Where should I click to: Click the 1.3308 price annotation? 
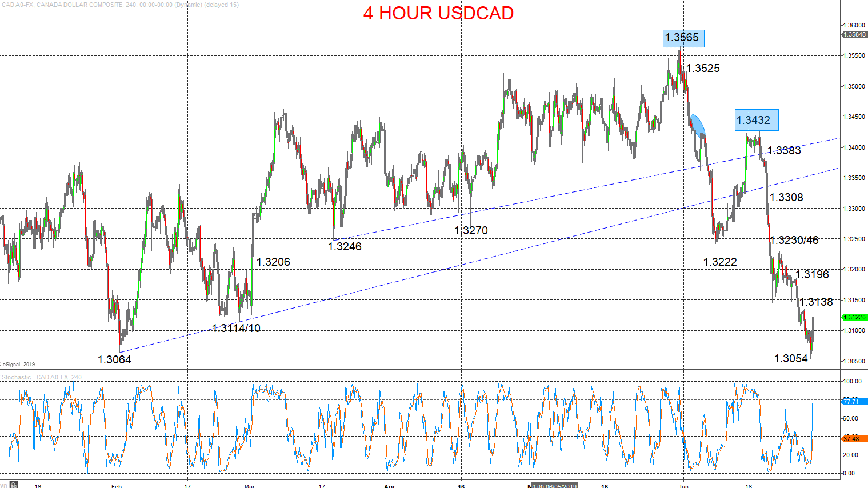(x=786, y=197)
